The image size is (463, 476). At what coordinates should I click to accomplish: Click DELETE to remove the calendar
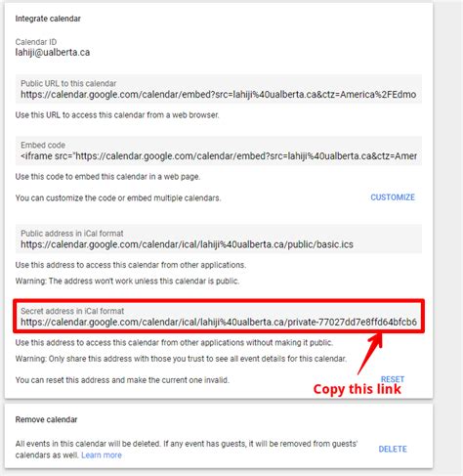[393, 449]
